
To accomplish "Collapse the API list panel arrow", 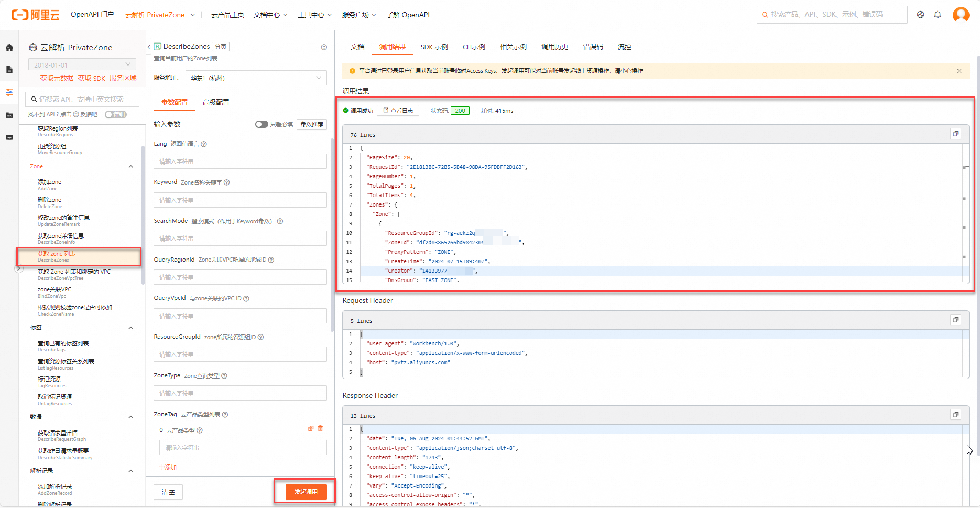I will 149,47.
